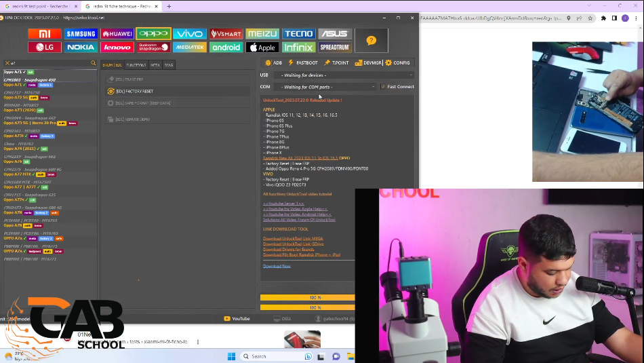
Task: Focus the model search input field
Action: [49, 63]
